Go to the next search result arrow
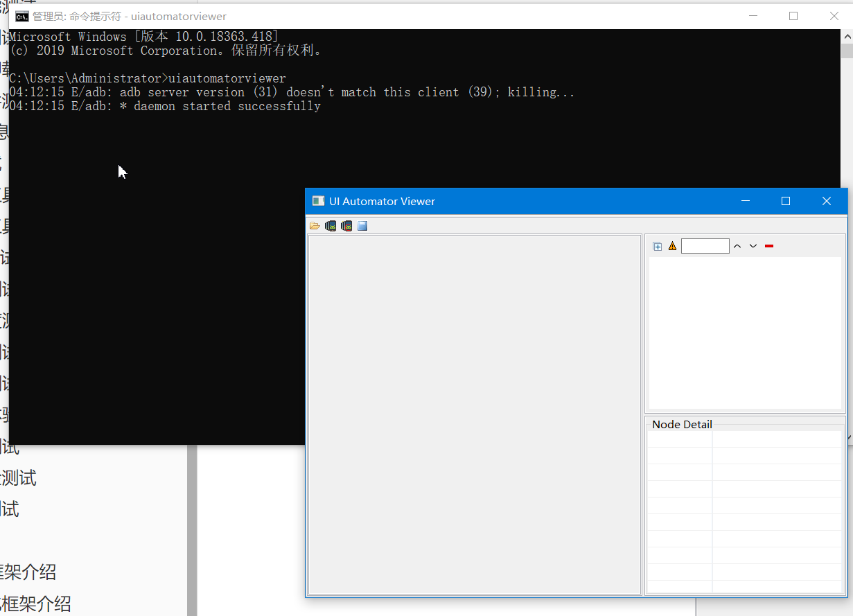This screenshot has height=616, width=853. 753,246
